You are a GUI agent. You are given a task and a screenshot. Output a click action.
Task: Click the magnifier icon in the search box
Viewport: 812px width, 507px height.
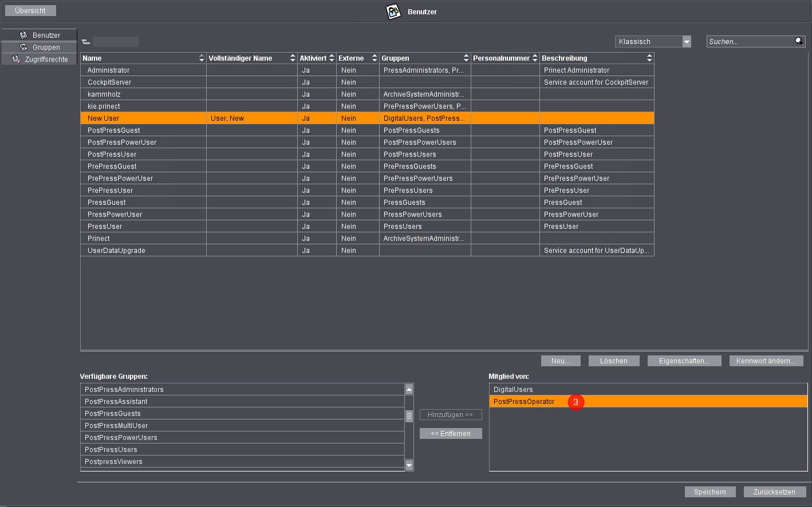[x=799, y=41]
